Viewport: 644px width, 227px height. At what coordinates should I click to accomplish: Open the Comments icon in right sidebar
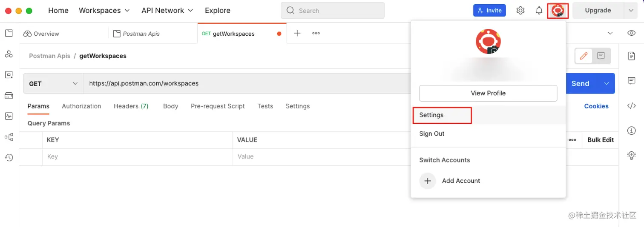tap(632, 81)
